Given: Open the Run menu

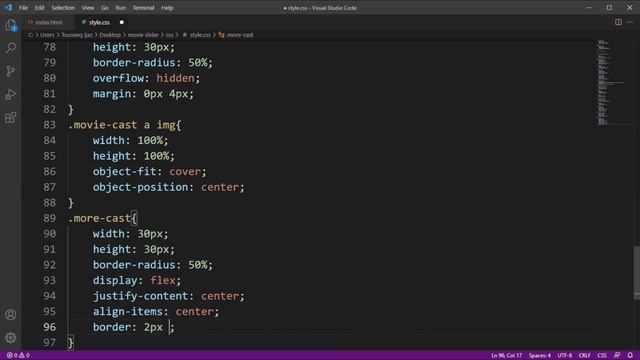Looking at the screenshot, I should coord(120,8).
